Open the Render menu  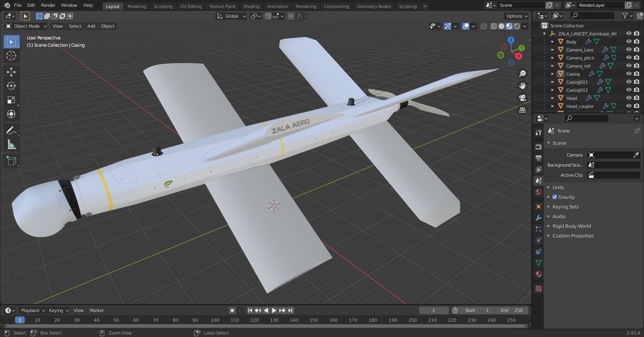pos(48,5)
